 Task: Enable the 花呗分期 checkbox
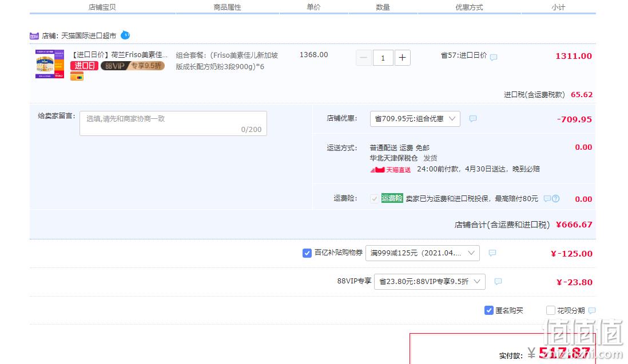(x=551, y=310)
